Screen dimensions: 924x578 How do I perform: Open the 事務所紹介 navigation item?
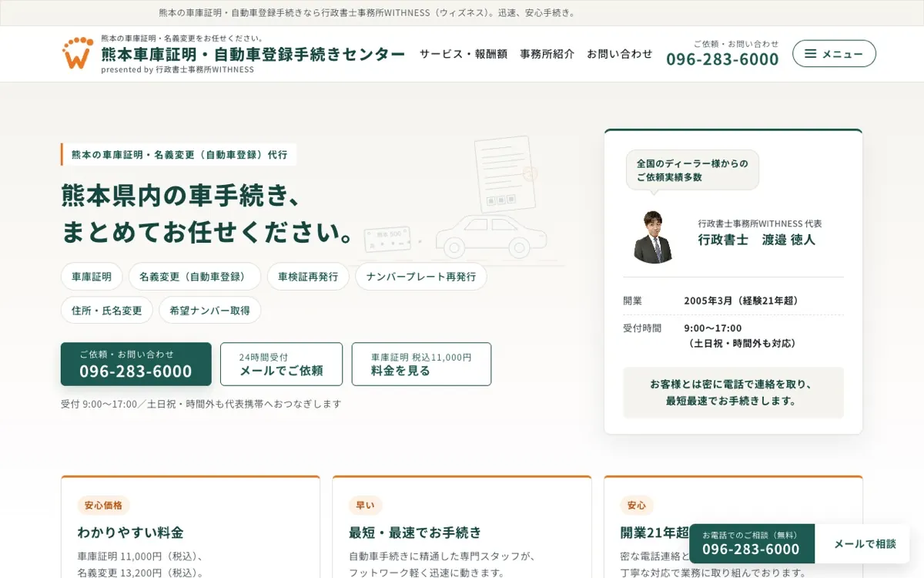(x=547, y=54)
